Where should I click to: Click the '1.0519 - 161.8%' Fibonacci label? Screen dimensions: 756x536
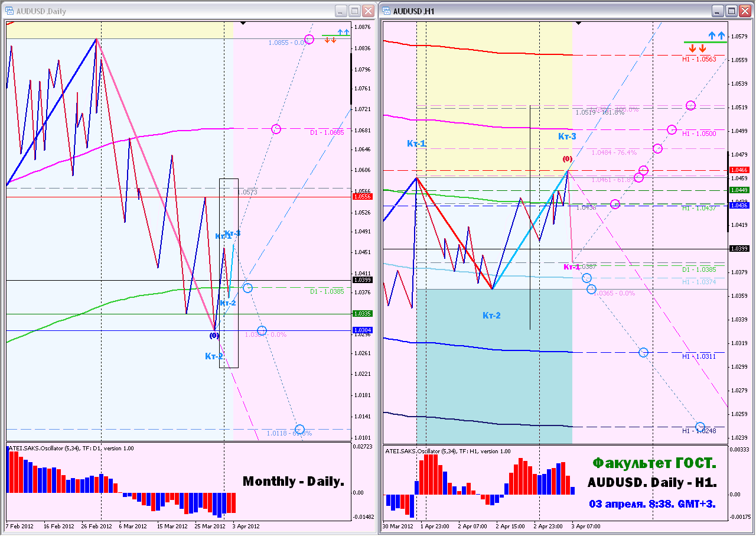(600, 112)
